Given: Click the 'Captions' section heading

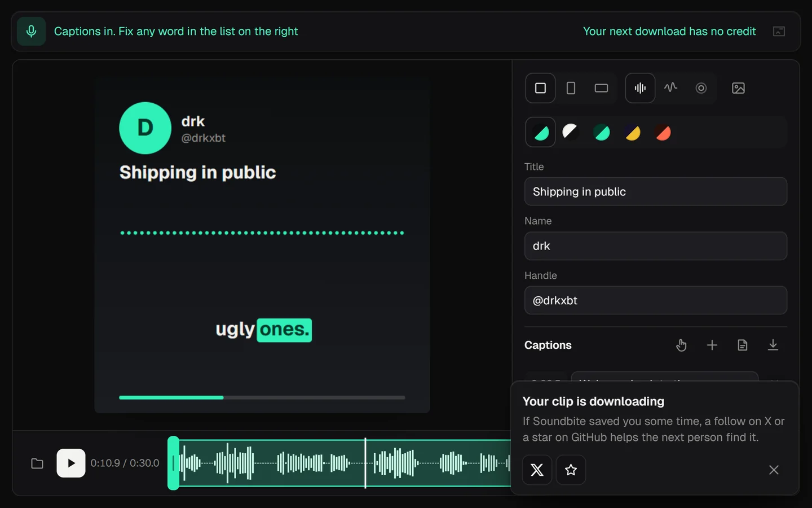Looking at the screenshot, I should pos(548,345).
